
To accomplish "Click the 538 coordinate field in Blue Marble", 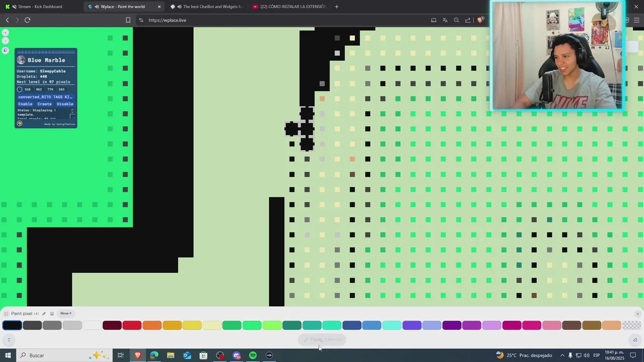I will coord(28,89).
